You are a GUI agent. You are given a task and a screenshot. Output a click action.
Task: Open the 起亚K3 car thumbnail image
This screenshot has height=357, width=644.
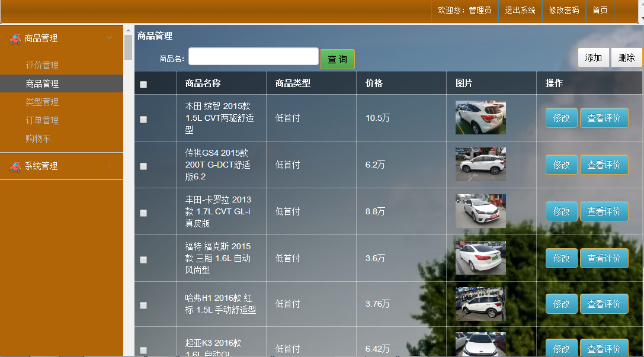click(480, 344)
